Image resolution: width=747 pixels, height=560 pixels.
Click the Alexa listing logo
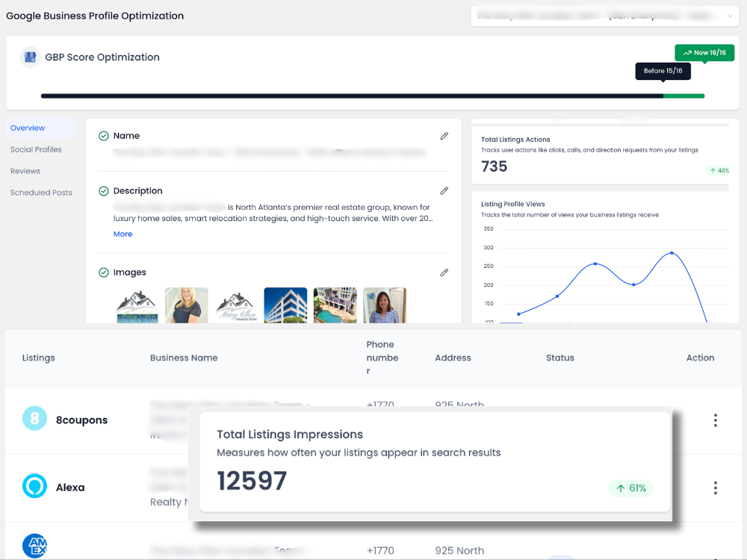[x=34, y=486]
